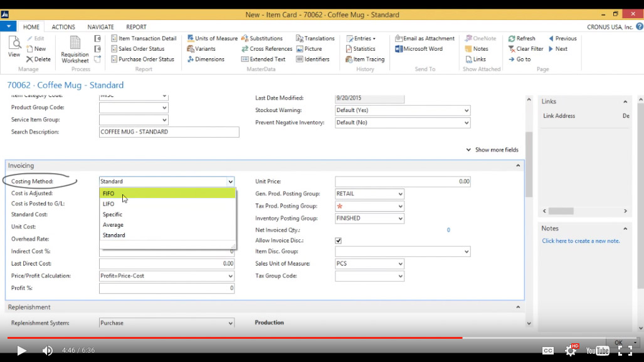Image resolution: width=644 pixels, height=362 pixels.
Task: Click the View icon in Manage group
Action: pyautogui.click(x=14, y=46)
